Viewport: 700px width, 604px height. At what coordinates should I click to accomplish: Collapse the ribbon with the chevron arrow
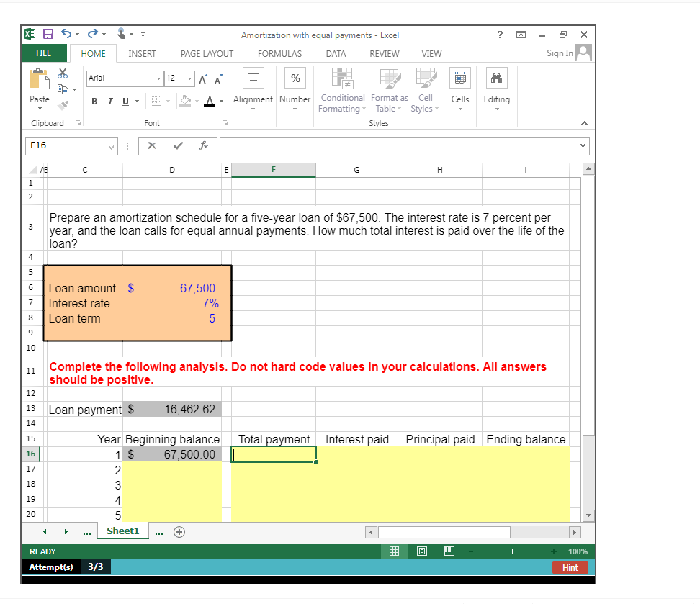(585, 122)
